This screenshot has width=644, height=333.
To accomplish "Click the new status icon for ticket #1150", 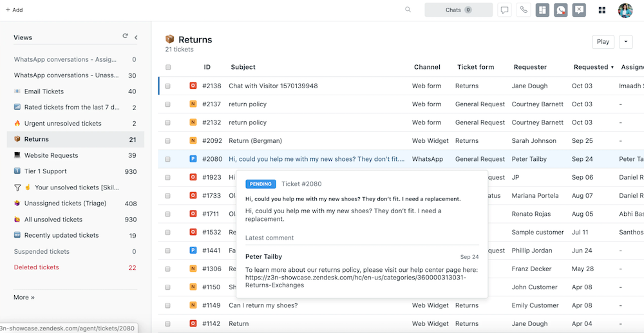I will pyautogui.click(x=193, y=287).
